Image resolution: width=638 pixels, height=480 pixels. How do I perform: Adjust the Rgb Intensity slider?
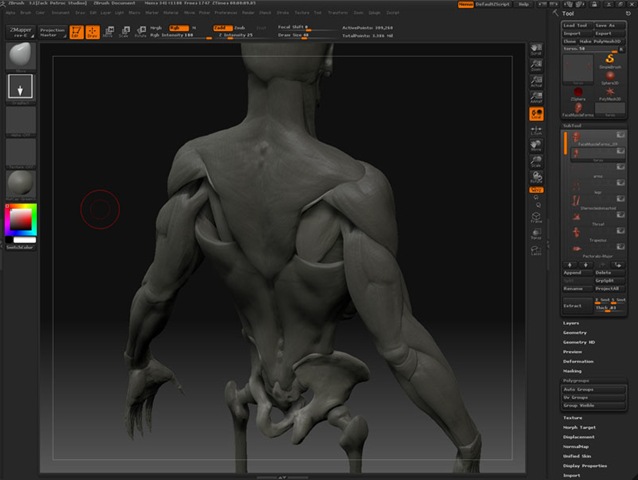pos(180,36)
